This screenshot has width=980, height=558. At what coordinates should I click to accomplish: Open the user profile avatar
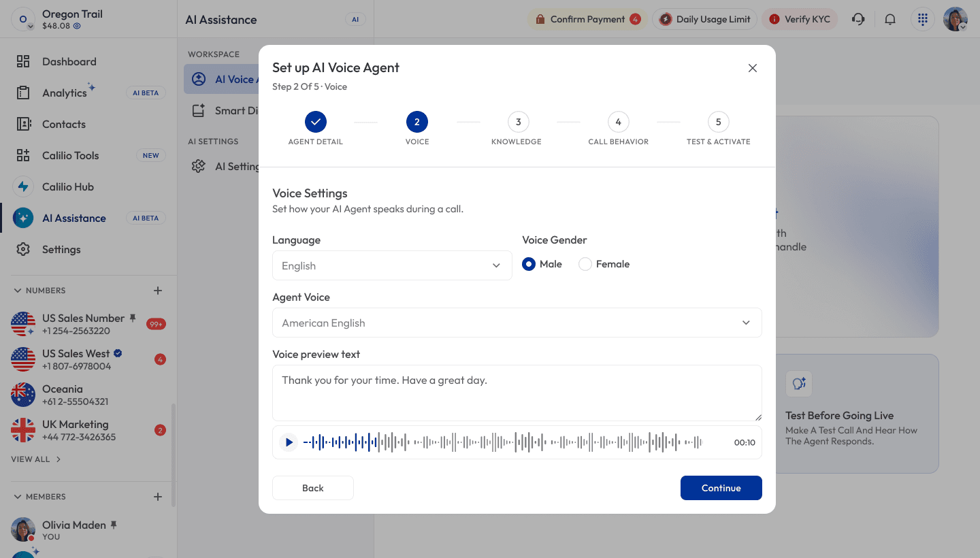(x=955, y=19)
